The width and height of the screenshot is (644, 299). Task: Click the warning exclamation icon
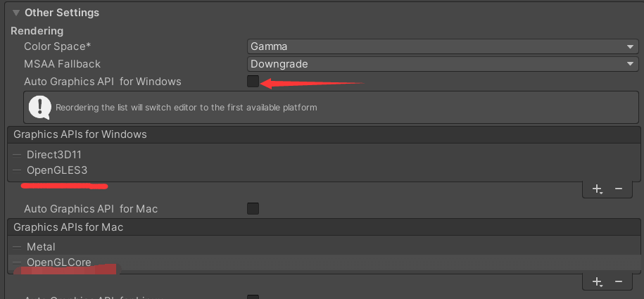click(40, 108)
